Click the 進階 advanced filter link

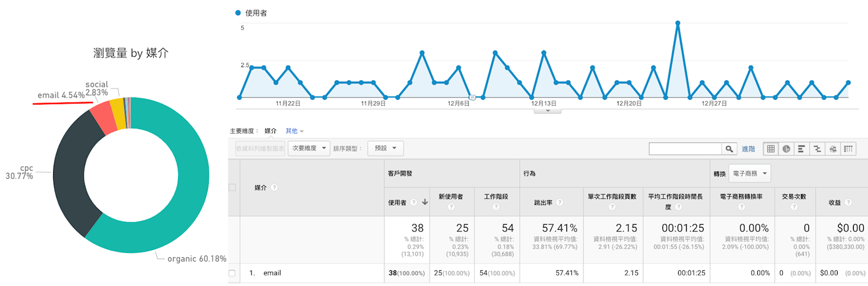pyautogui.click(x=748, y=149)
